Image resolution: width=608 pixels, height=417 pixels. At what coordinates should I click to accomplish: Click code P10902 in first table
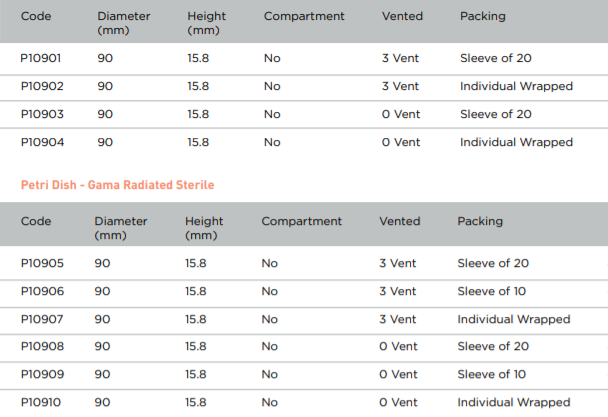click(x=42, y=86)
